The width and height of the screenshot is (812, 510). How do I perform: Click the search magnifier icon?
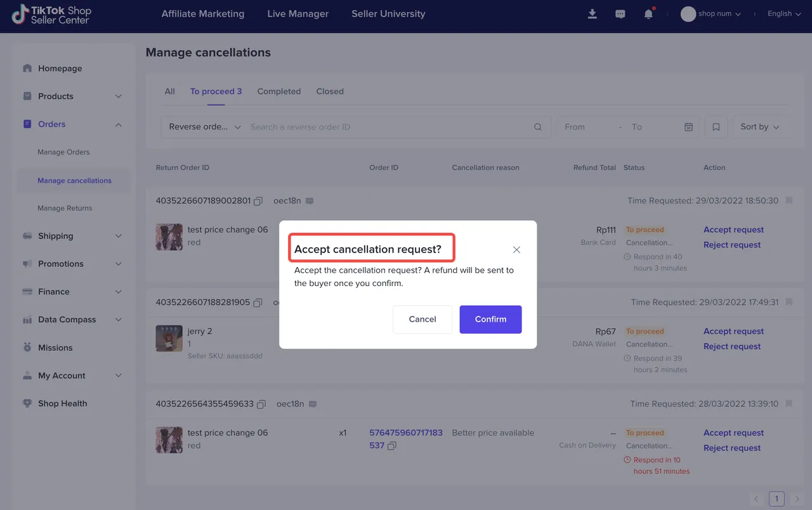[538, 127]
